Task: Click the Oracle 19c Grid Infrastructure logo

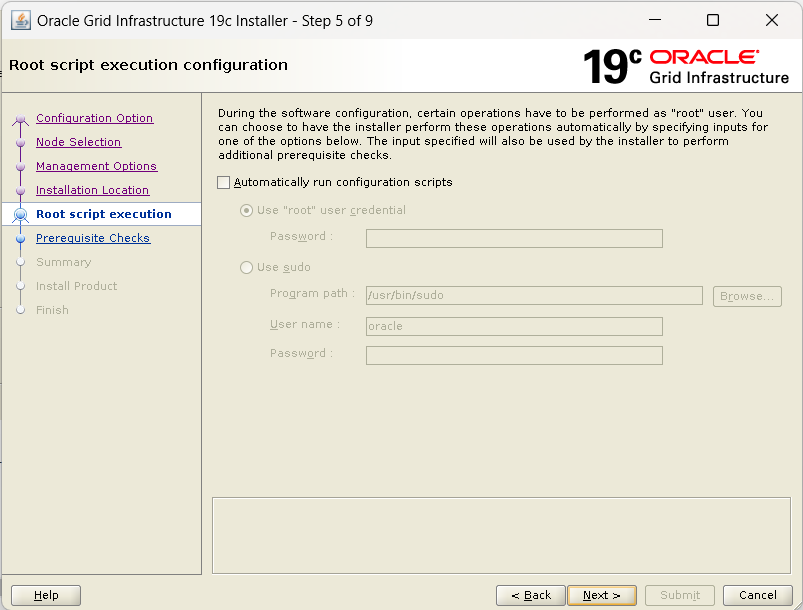Action: coord(686,67)
